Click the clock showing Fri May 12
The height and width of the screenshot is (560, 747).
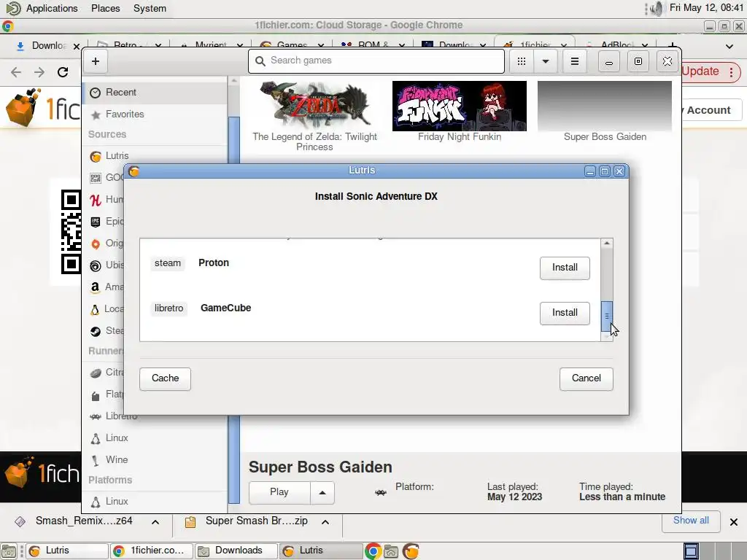coord(706,7)
